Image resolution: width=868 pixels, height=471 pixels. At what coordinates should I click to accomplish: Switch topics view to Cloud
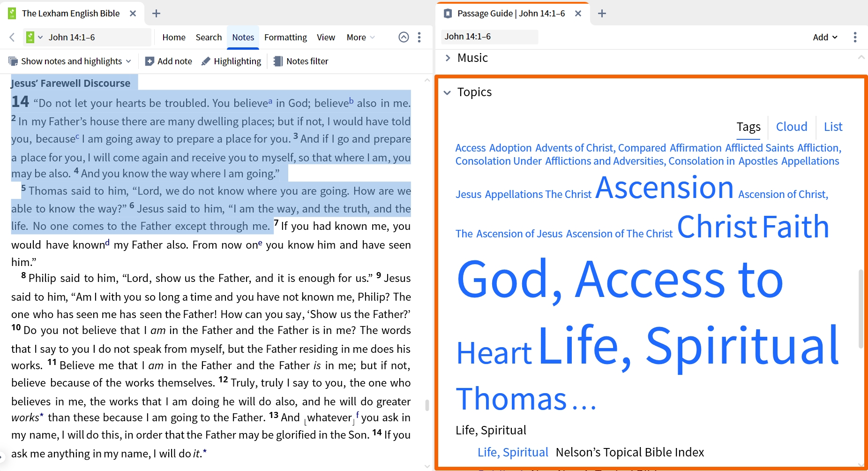[x=792, y=127]
